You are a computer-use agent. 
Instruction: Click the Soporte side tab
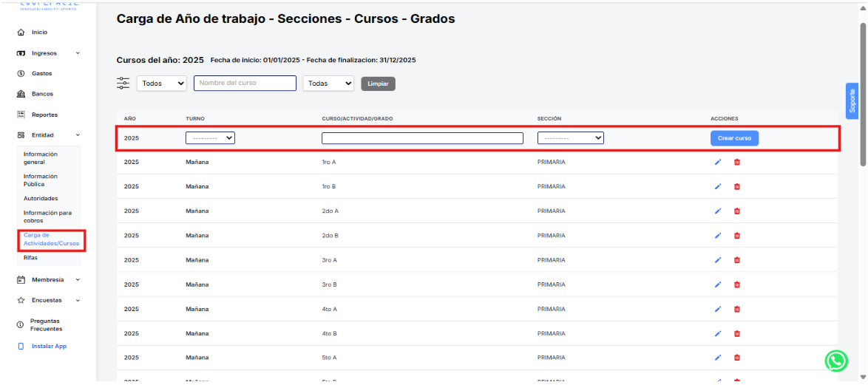point(851,101)
